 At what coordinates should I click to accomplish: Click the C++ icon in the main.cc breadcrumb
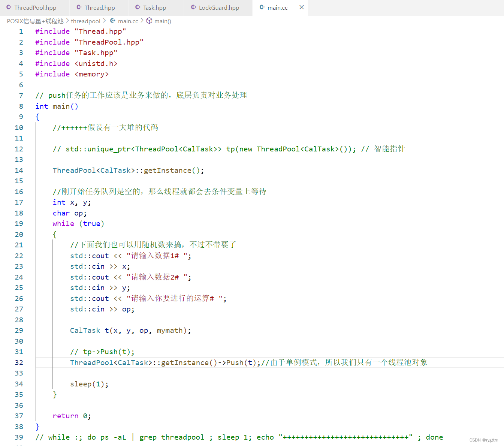click(113, 21)
